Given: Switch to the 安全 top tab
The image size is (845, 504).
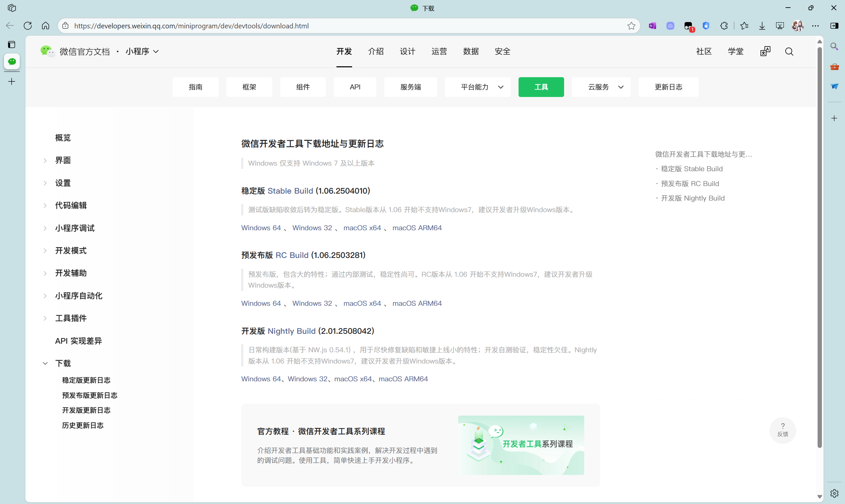Looking at the screenshot, I should point(502,52).
